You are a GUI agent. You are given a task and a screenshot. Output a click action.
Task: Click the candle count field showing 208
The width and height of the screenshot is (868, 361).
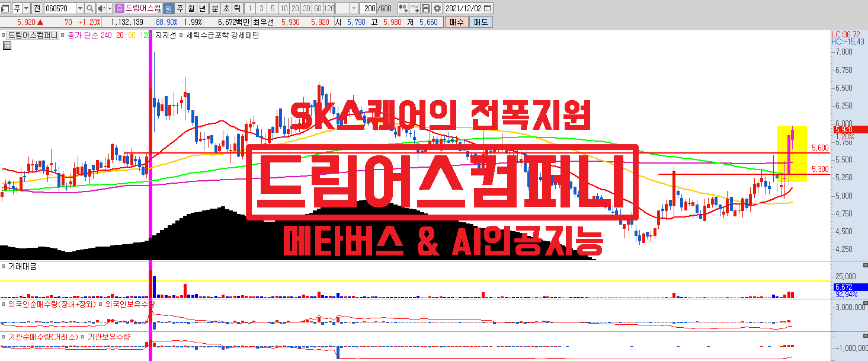click(368, 8)
